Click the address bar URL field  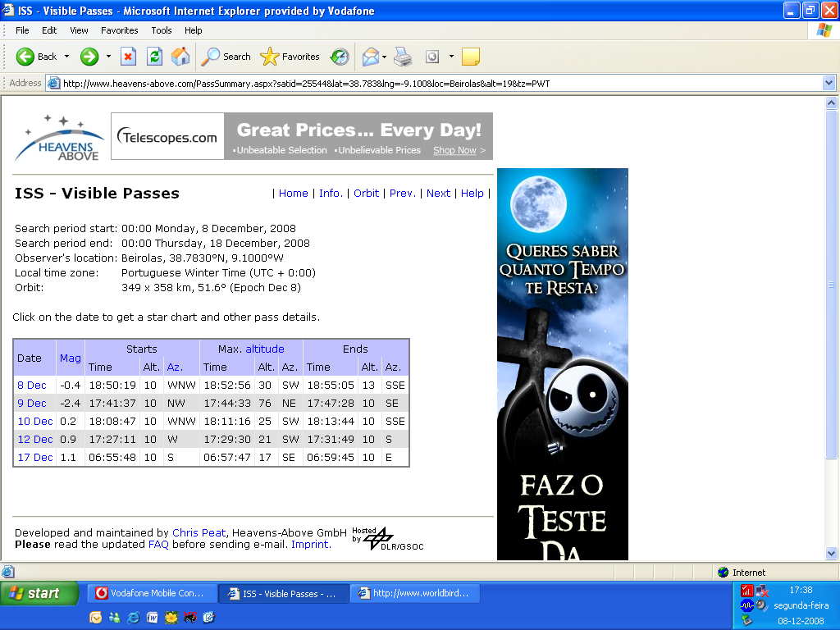[x=440, y=83]
